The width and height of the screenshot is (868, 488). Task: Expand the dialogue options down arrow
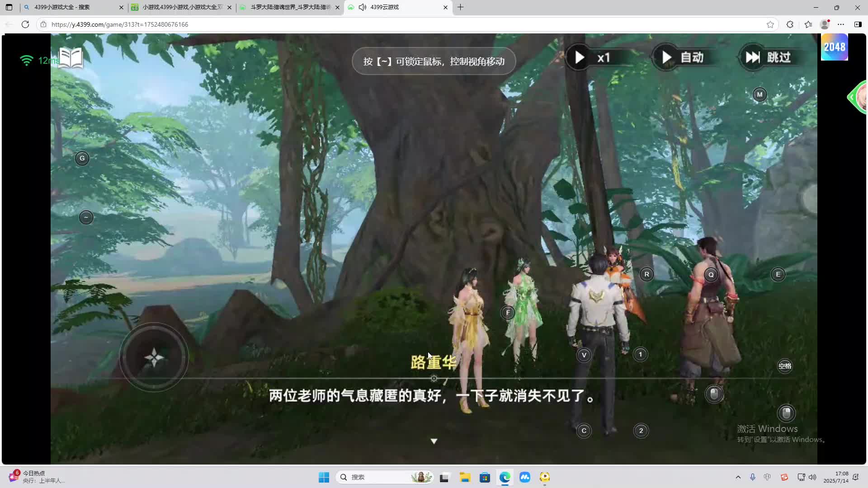434,441
